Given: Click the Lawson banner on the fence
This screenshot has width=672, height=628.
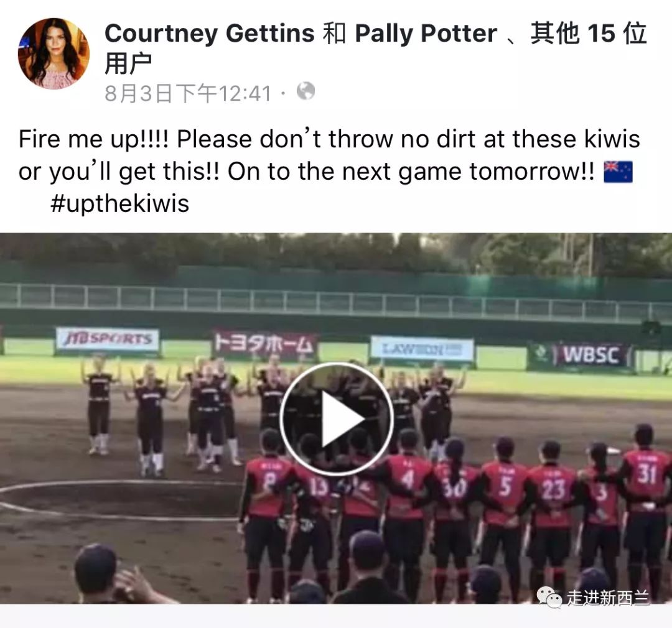Looking at the screenshot, I should coord(422,349).
